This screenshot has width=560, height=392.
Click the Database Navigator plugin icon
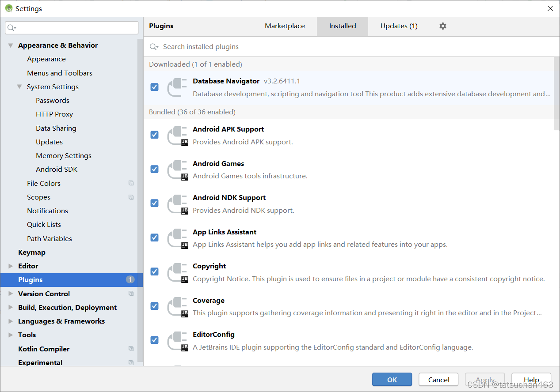(177, 87)
